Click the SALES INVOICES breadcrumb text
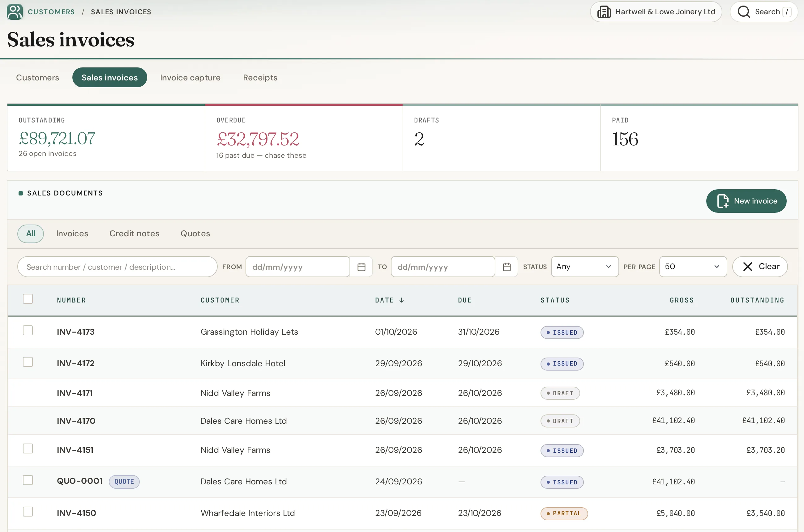This screenshot has width=804, height=532. pyautogui.click(x=121, y=12)
